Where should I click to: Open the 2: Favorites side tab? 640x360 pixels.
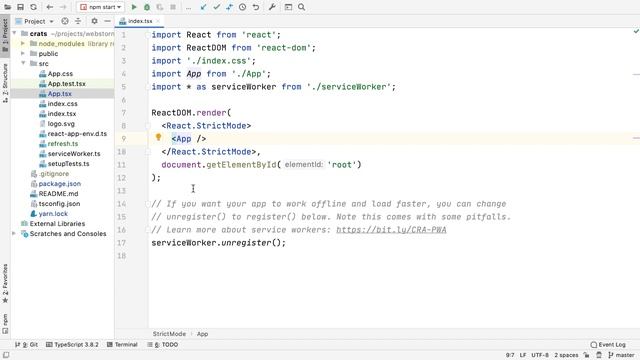tap(5, 283)
